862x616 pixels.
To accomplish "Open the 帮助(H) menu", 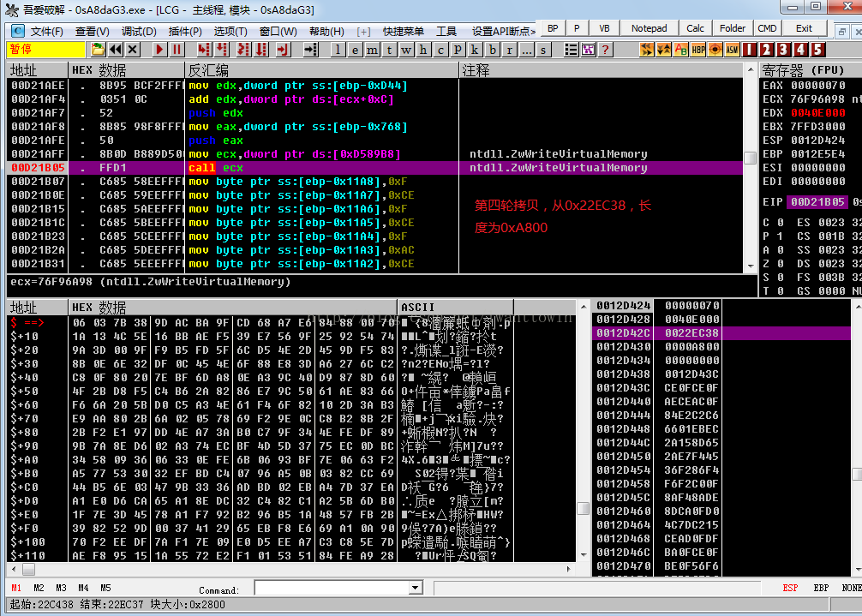I will [326, 32].
